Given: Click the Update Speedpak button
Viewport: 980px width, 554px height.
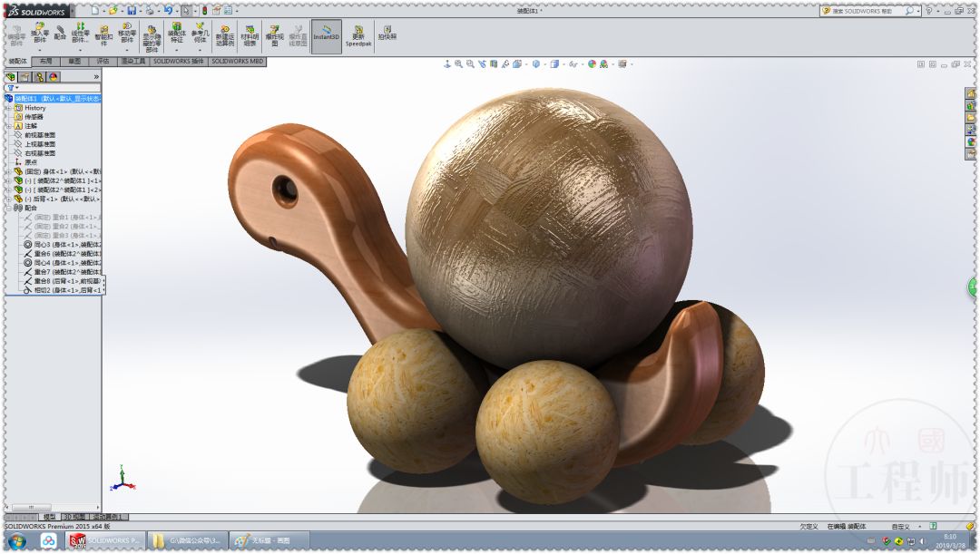Looking at the screenshot, I should click(x=358, y=35).
